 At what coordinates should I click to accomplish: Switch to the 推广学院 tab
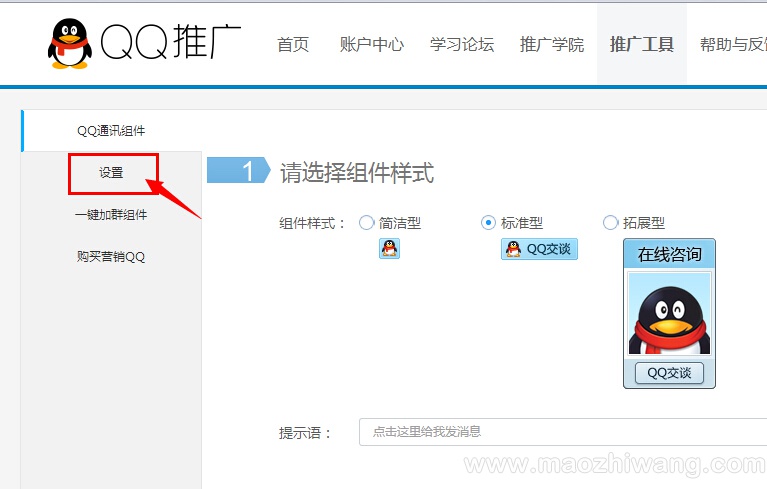(x=551, y=44)
